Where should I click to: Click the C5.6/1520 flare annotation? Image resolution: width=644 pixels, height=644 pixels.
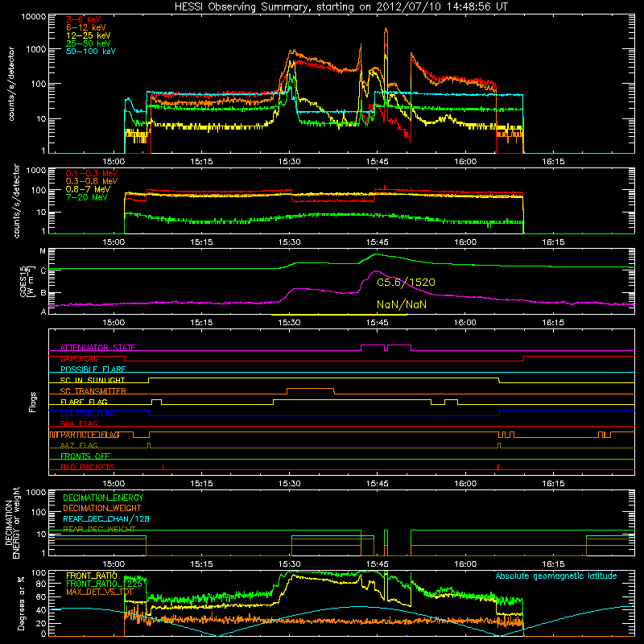point(406,283)
